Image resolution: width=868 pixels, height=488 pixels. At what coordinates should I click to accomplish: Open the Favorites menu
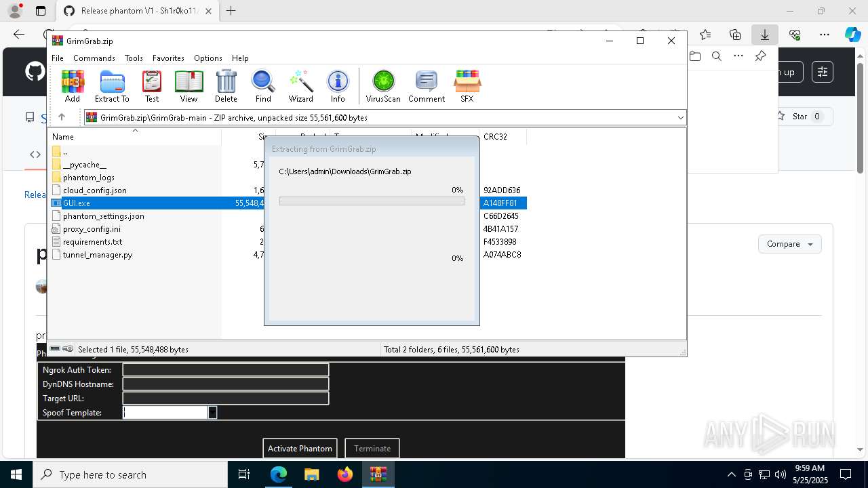click(x=168, y=58)
